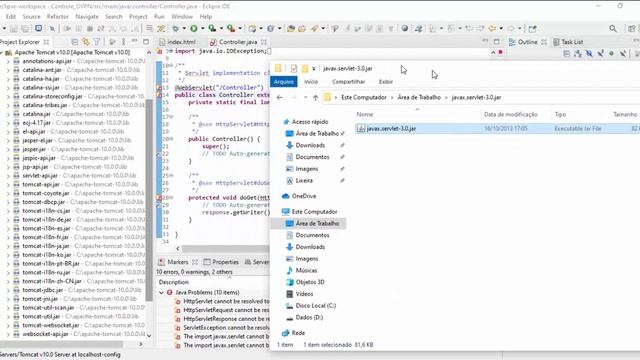
Task: Maximize the Project Explorer panel
Action: 146,42
